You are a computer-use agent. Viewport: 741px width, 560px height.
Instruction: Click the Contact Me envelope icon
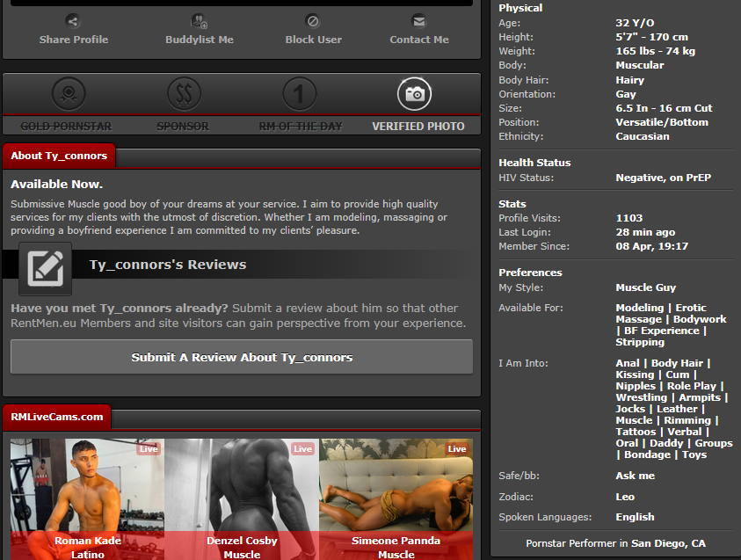(x=419, y=21)
